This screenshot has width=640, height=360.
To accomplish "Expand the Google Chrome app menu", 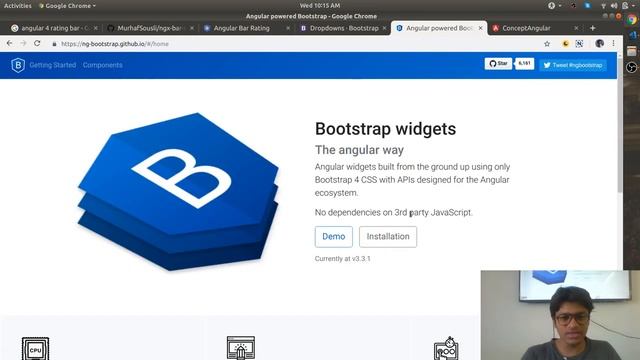I will [x=67, y=6].
